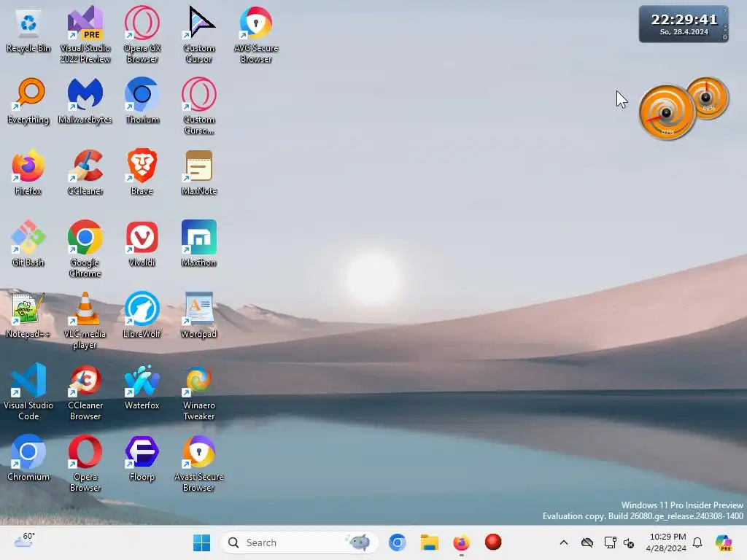This screenshot has width=747, height=560.
Task: Click the taskbar Search box
Action: point(300,542)
